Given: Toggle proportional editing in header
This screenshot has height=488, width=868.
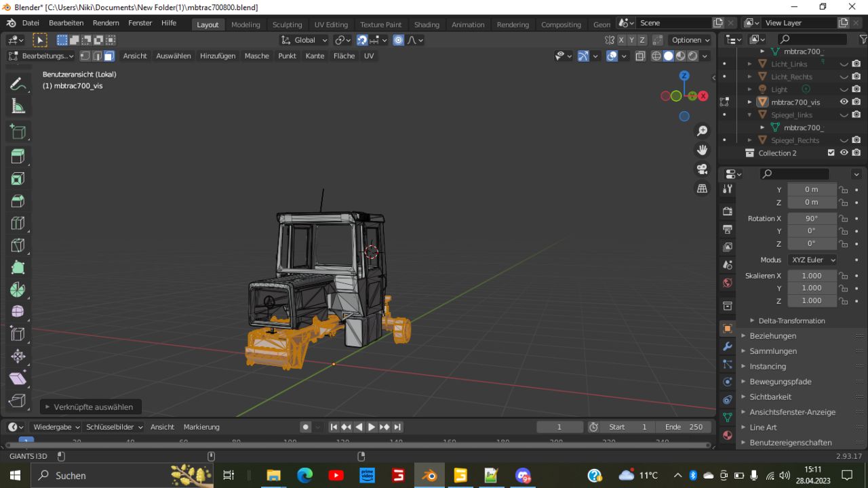Looking at the screenshot, I should click(x=398, y=40).
